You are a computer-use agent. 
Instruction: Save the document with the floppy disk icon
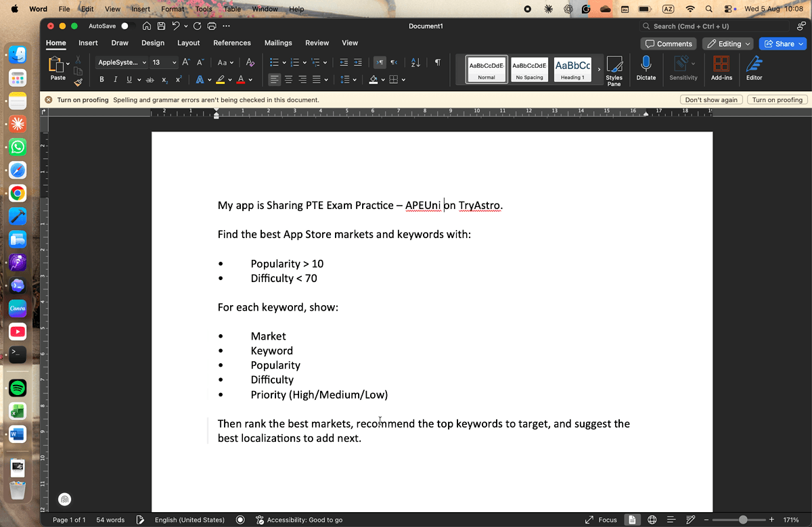[x=161, y=26]
